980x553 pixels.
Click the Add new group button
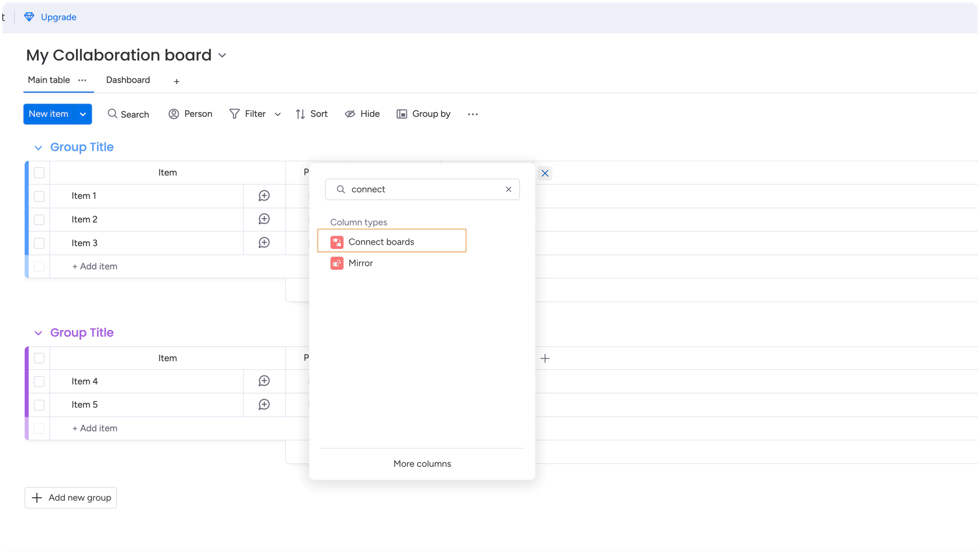[71, 498]
